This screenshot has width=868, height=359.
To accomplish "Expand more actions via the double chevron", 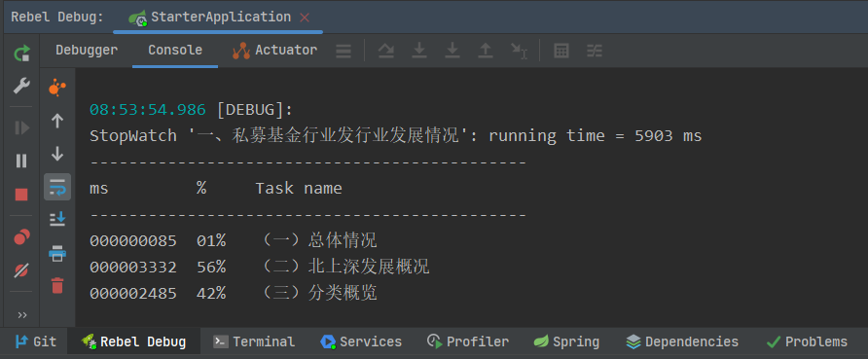I will [22, 315].
